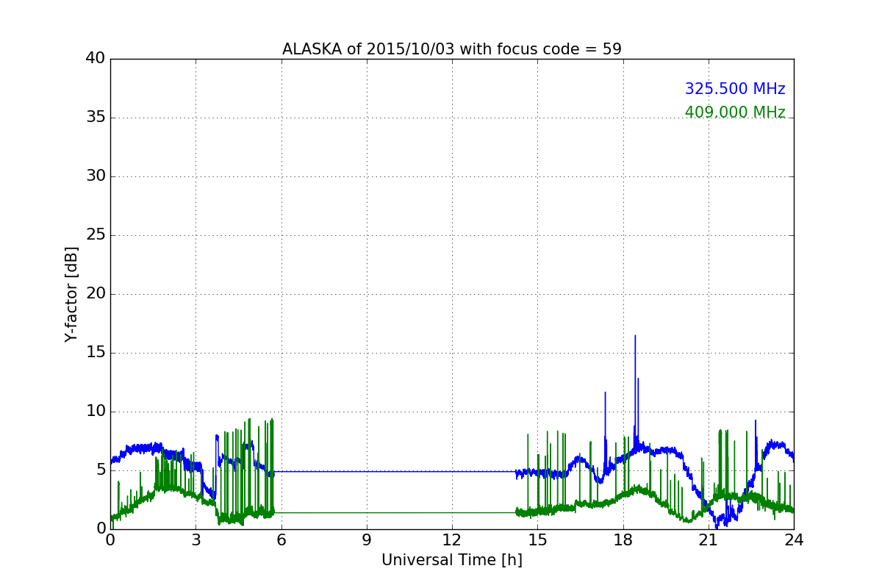Click the 'Universal Time [h]' axis label
The height and width of the screenshot is (588, 882).
tap(452, 560)
